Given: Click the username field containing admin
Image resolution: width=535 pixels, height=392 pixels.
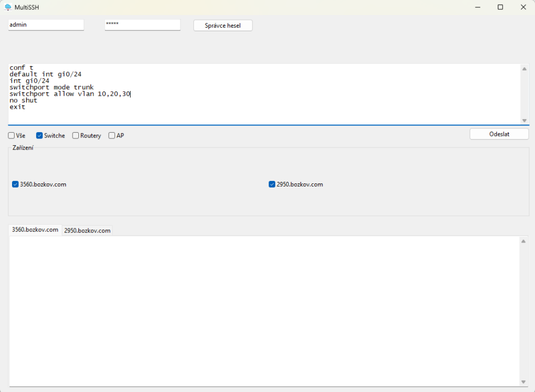Looking at the screenshot, I should coord(46,25).
